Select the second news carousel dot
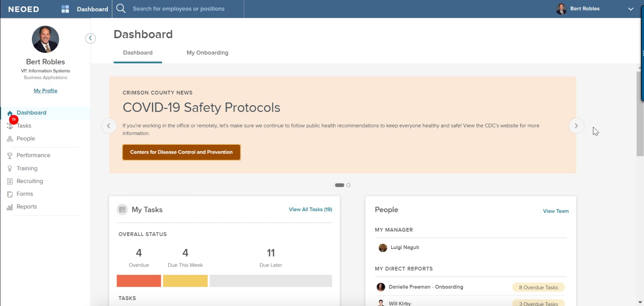This screenshot has height=306, width=644. (x=348, y=185)
